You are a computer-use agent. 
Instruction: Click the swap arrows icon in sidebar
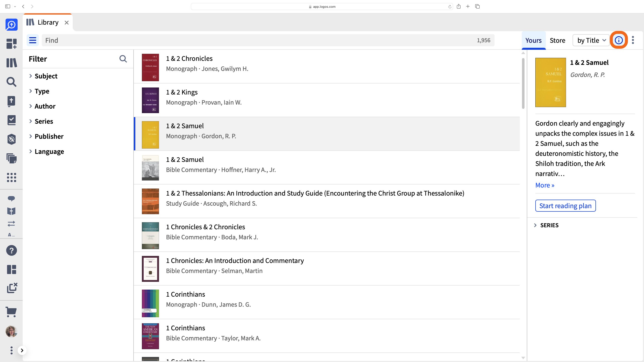[x=11, y=223]
